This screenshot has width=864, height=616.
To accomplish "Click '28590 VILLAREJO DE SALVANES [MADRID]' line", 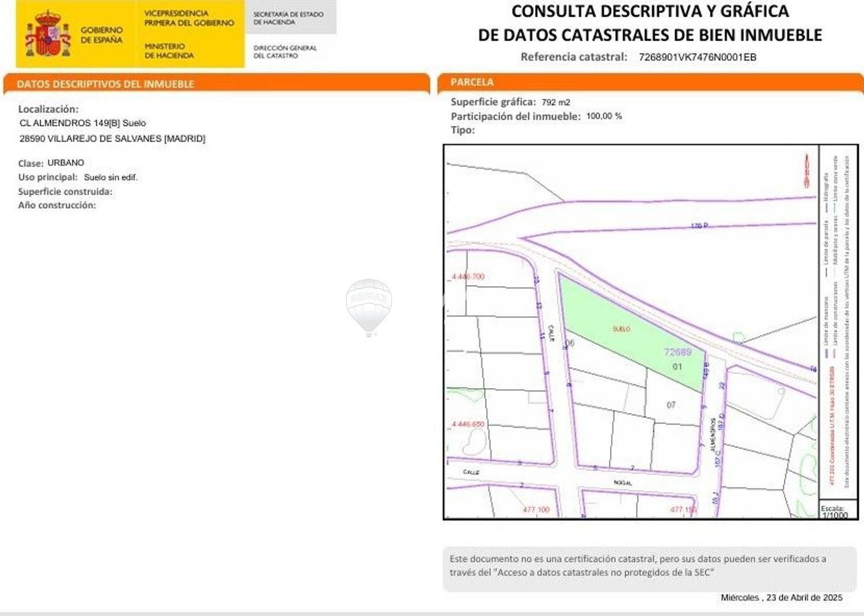I will point(112,139).
